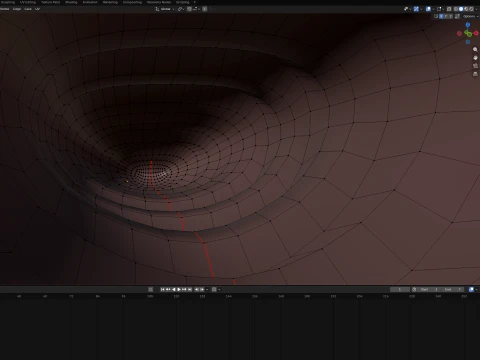480x360 pixels.
Task: Toggle preview range clock icon
Action: tap(414, 289)
